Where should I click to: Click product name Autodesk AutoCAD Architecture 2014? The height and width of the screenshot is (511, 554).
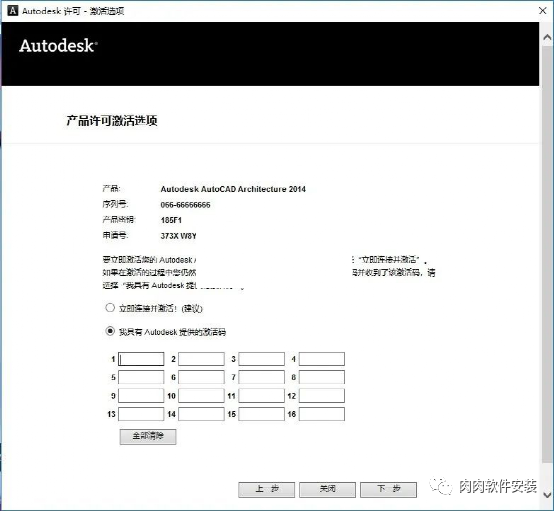point(233,189)
